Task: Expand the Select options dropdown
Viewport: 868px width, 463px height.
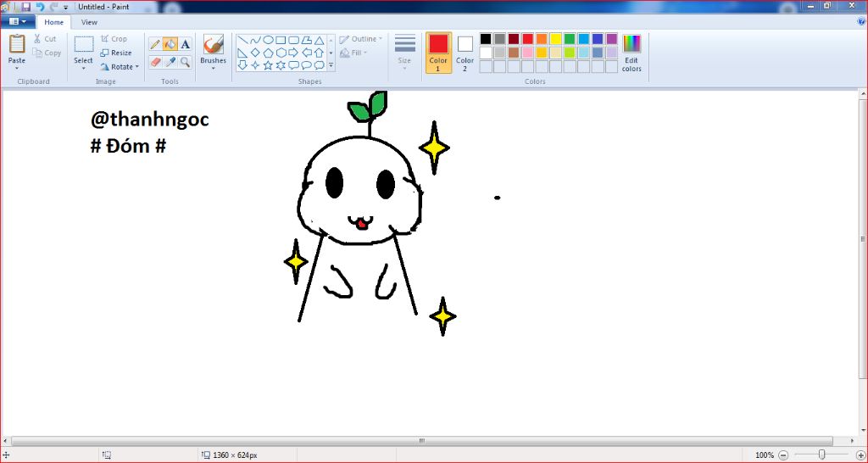Action: pyautogui.click(x=84, y=69)
